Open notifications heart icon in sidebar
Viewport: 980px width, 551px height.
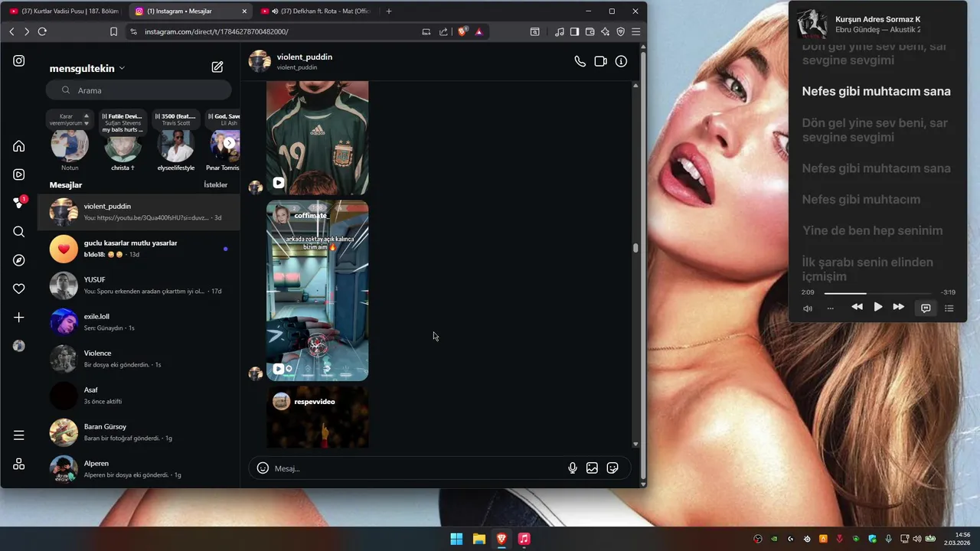pos(19,289)
